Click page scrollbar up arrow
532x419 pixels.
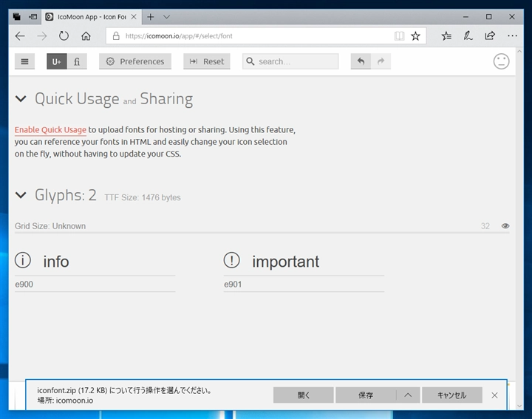click(519, 51)
